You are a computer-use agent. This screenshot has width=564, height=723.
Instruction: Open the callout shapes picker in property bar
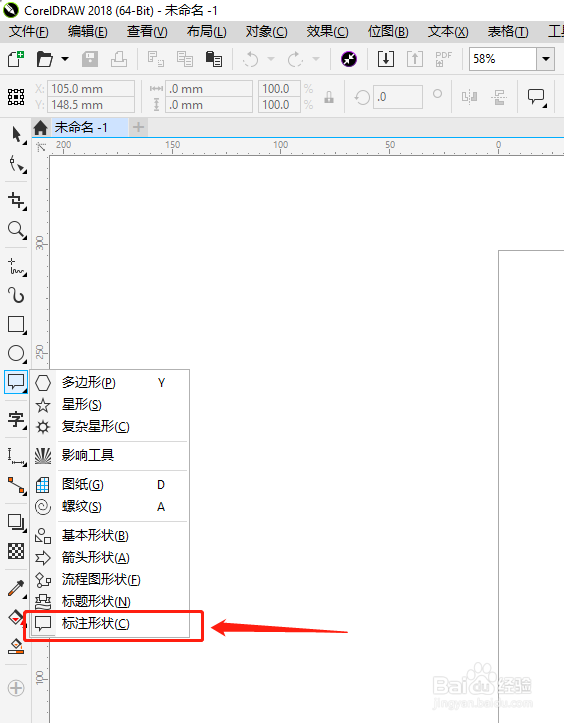(x=536, y=97)
